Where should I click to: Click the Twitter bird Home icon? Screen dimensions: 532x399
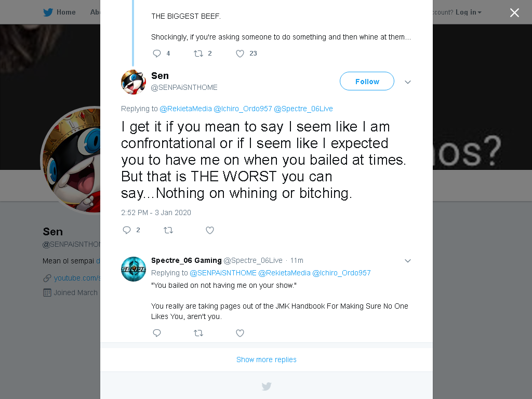point(48,12)
